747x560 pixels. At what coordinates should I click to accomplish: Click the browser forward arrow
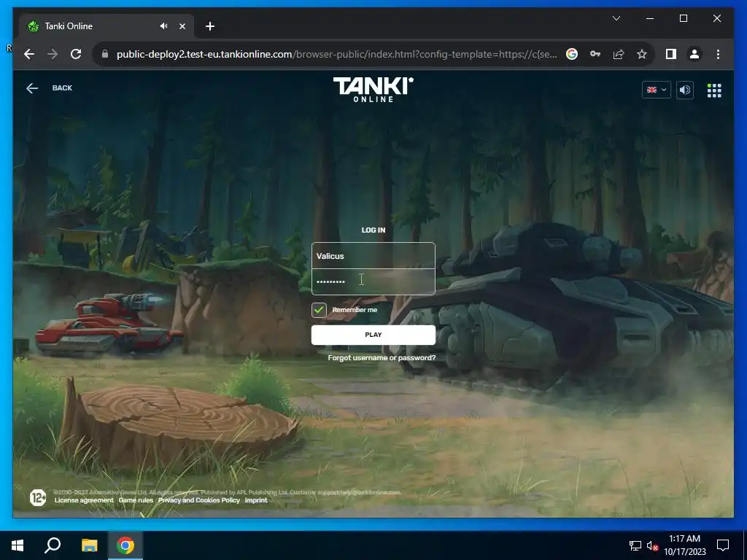tap(53, 54)
